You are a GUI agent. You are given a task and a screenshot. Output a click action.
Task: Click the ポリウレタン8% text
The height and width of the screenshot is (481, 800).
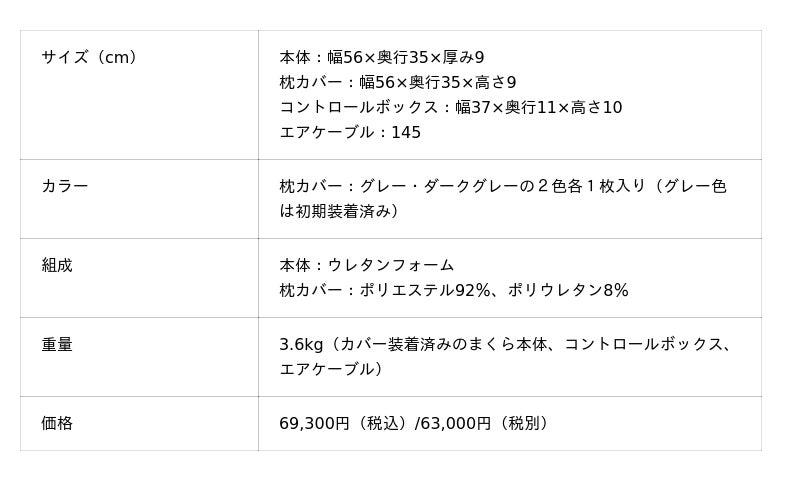[568, 290]
